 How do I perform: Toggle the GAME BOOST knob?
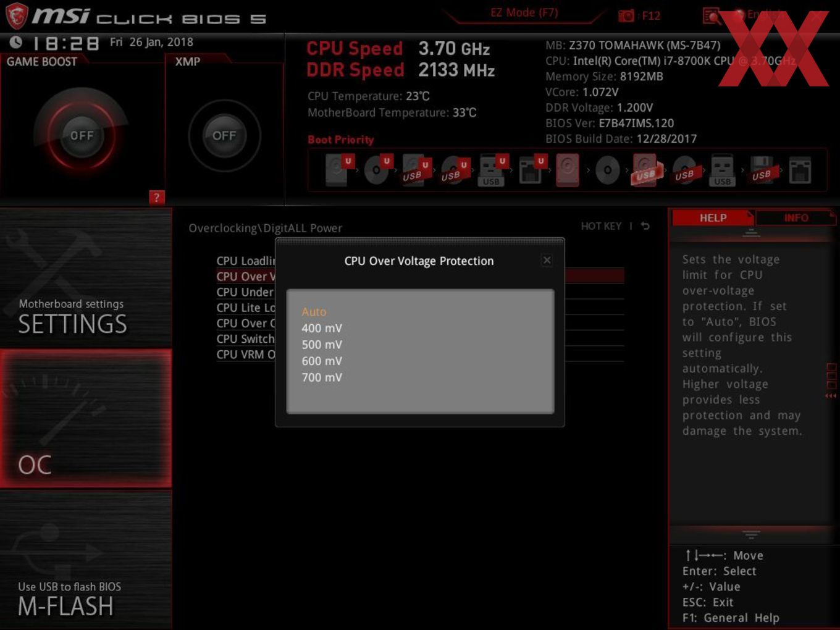tap(82, 135)
